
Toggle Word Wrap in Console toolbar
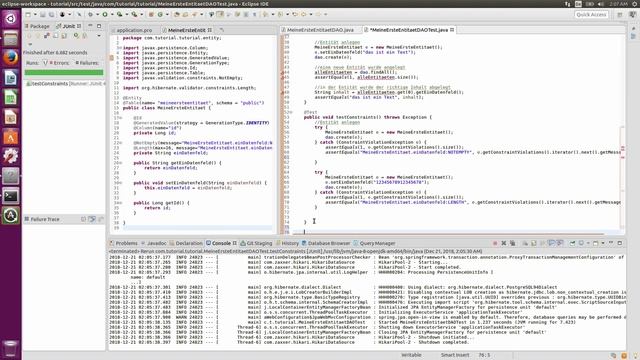coord(543,243)
